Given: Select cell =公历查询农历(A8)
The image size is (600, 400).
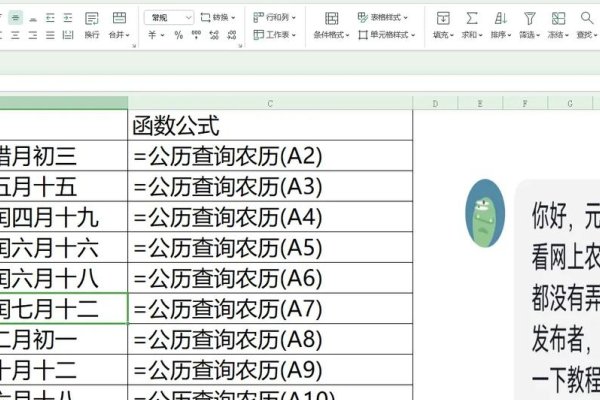Looking at the screenshot, I should point(270,339).
